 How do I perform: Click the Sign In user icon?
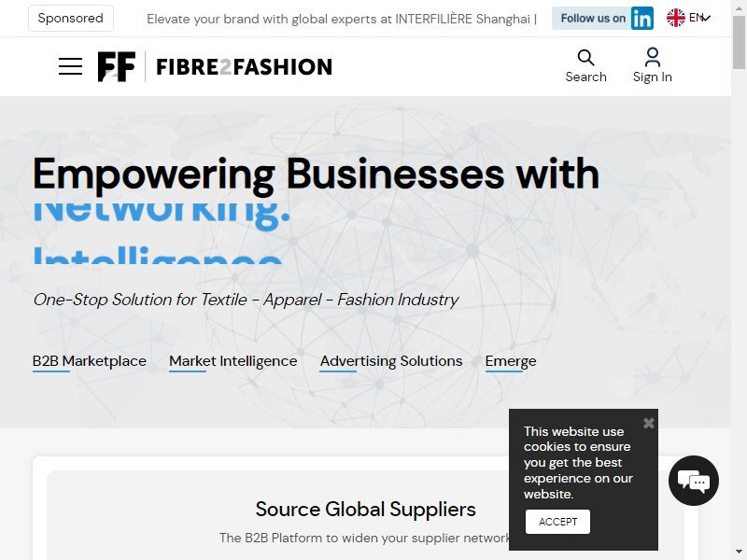[652, 57]
